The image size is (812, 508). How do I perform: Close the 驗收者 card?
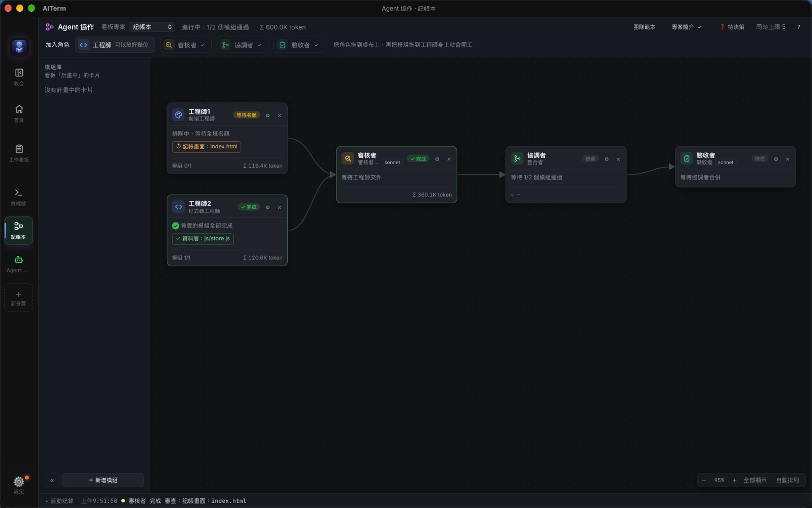(x=788, y=159)
